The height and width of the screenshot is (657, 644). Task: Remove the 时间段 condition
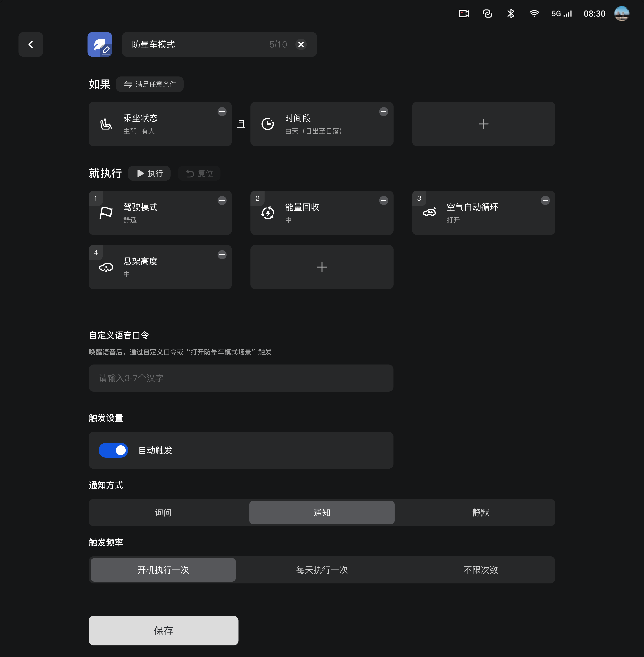click(x=384, y=111)
